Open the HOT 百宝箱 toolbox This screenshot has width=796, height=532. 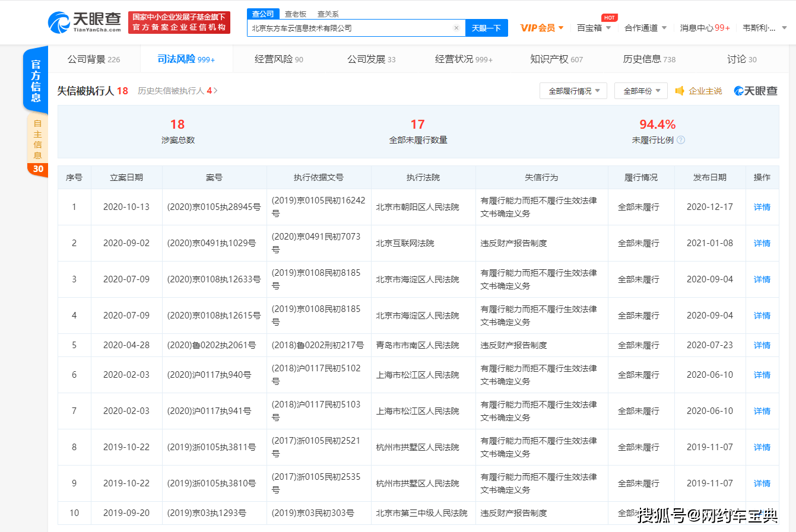[x=594, y=27]
